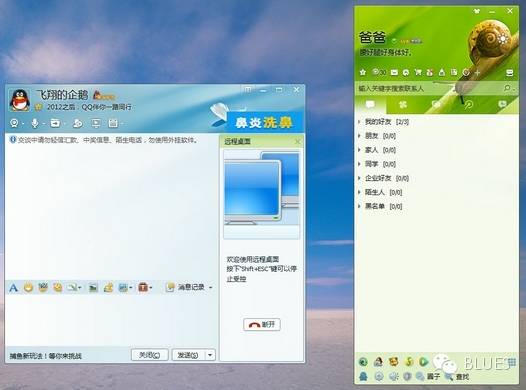Open QQ mail envelope icon
The width and height of the screenshot is (526, 390).
(x=394, y=72)
